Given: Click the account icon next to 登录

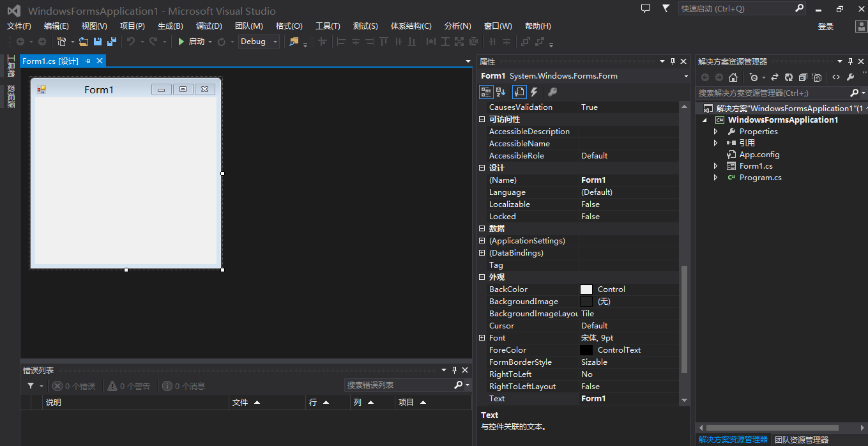Looking at the screenshot, I should 861,26.
